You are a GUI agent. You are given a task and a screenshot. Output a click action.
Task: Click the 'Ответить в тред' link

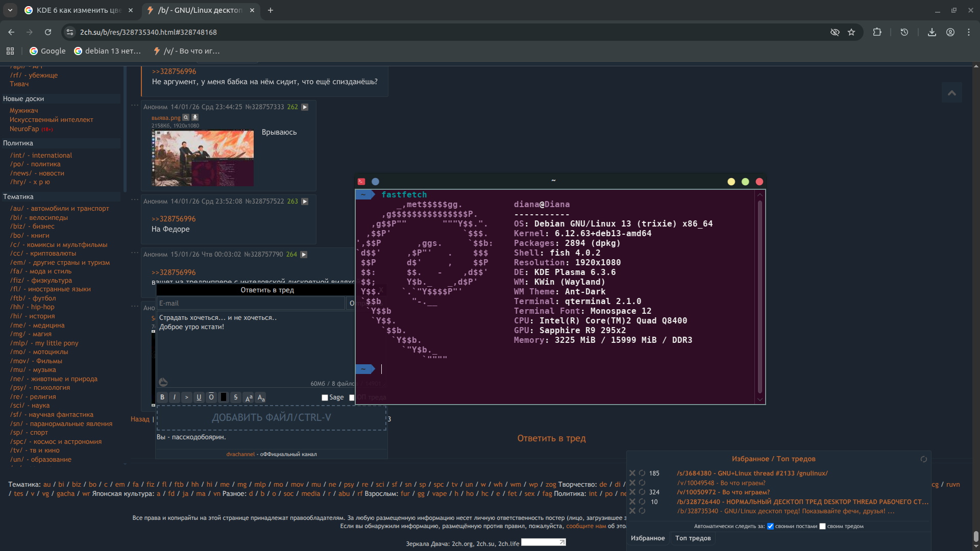[551, 438]
